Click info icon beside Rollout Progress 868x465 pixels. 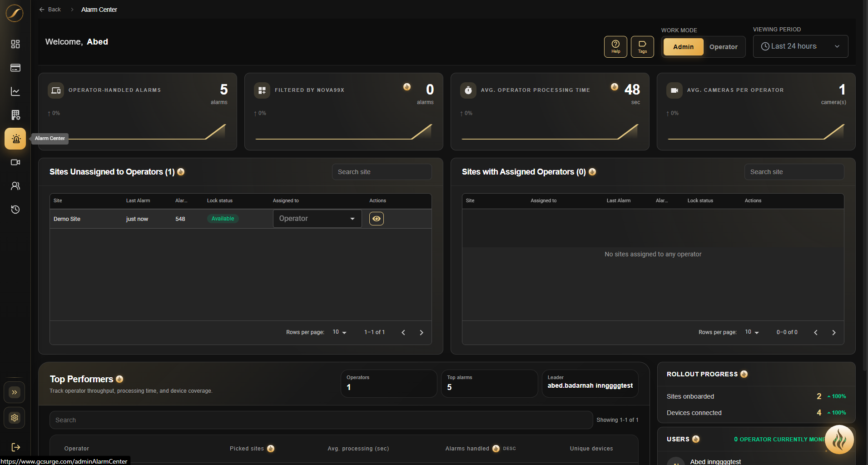pyautogui.click(x=744, y=374)
